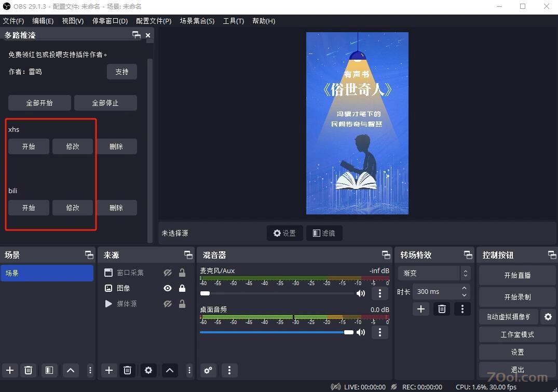Delete transition with trash icon
558x392 pixels.
click(x=442, y=309)
